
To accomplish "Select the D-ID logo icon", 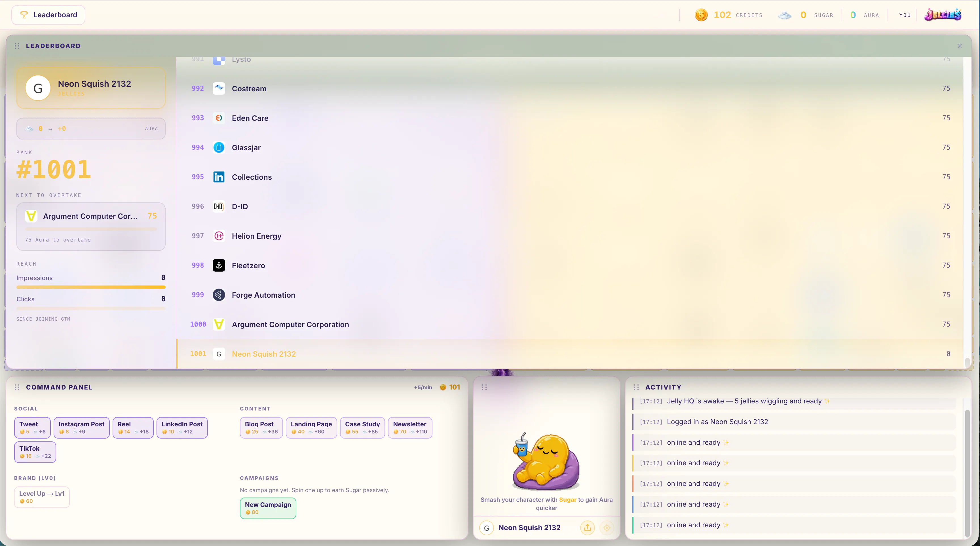I will pos(219,206).
